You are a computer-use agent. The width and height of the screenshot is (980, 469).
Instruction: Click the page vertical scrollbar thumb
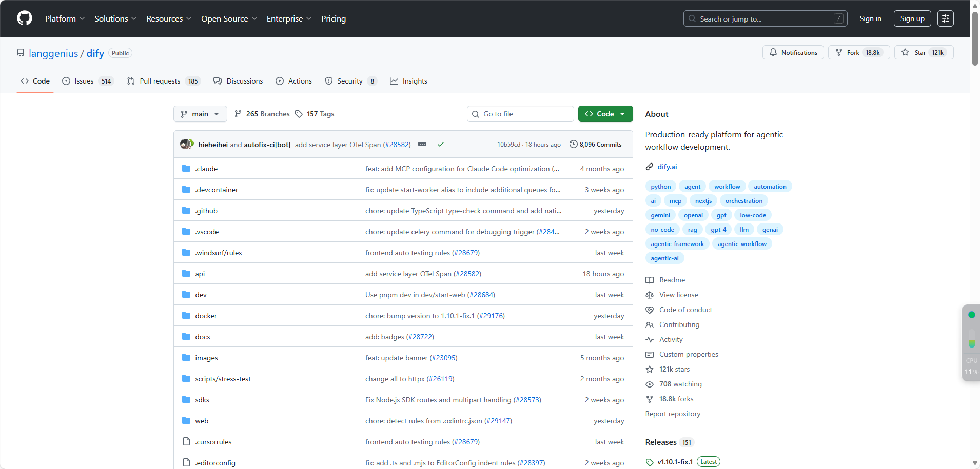975,38
